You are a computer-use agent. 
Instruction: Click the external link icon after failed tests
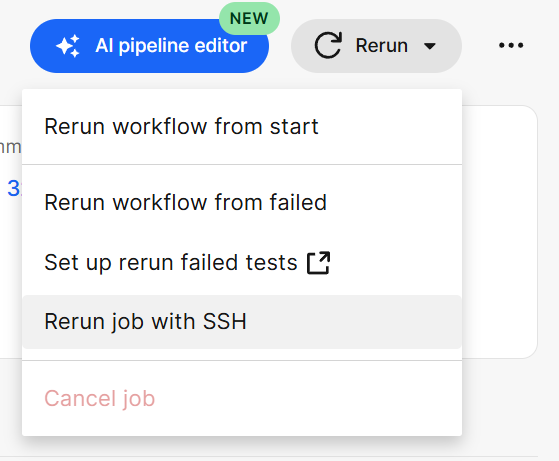point(318,263)
